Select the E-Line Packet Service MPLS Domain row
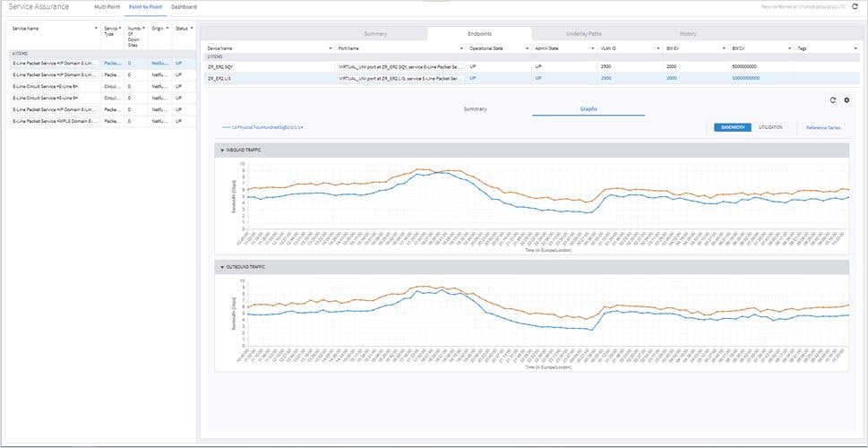 pyautogui.click(x=102, y=121)
